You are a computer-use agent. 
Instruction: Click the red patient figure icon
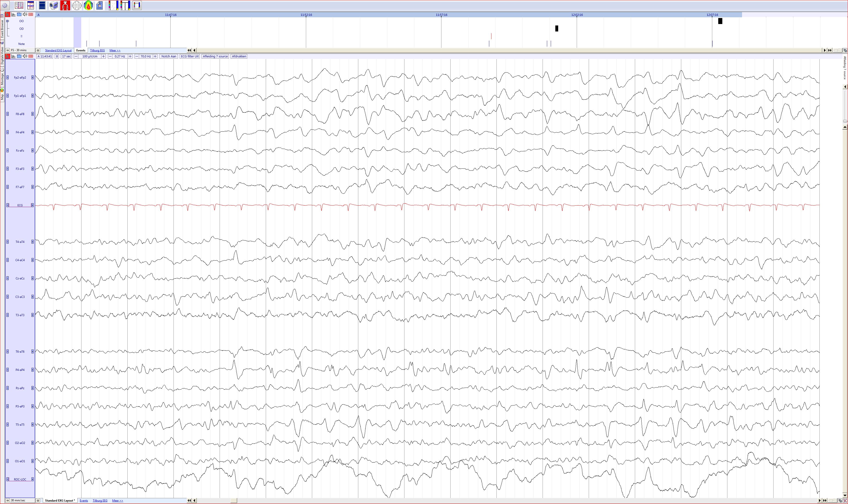click(65, 6)
